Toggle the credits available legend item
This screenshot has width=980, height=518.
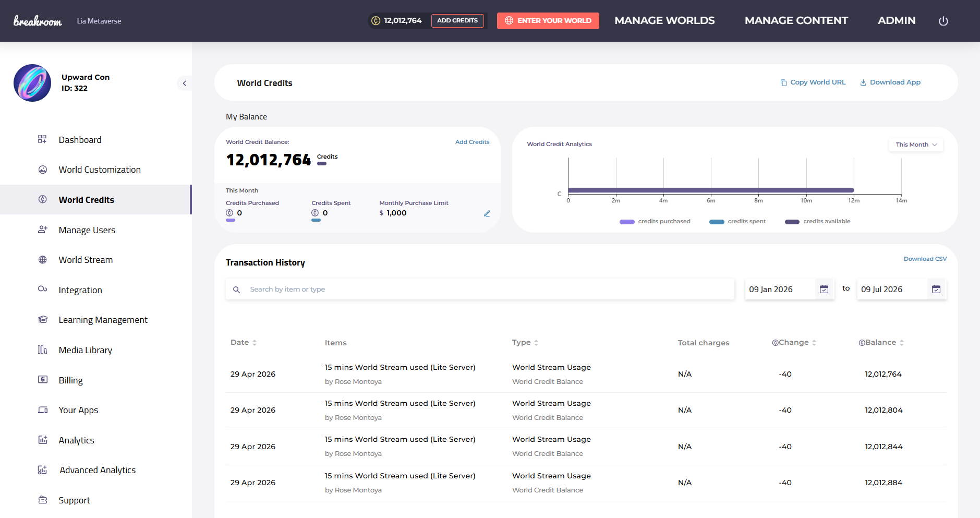click(817, 222)
